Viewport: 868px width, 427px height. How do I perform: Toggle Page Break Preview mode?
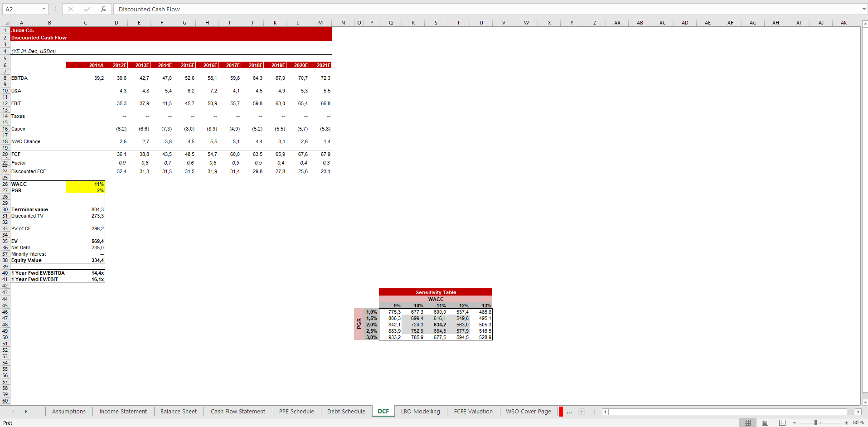point(782,422)
